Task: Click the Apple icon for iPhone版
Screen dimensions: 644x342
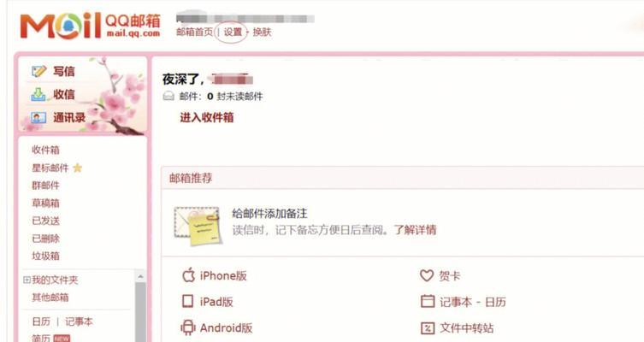Action: [188, 275]
